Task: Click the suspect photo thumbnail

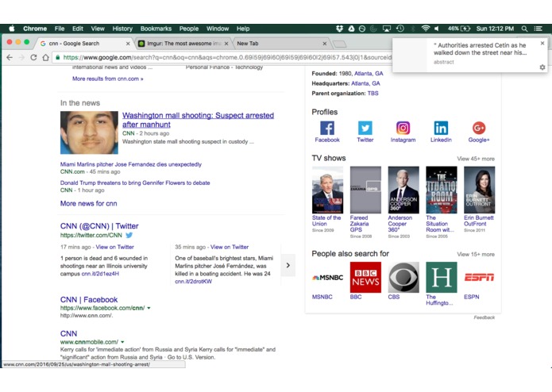Action: (89, 133)
